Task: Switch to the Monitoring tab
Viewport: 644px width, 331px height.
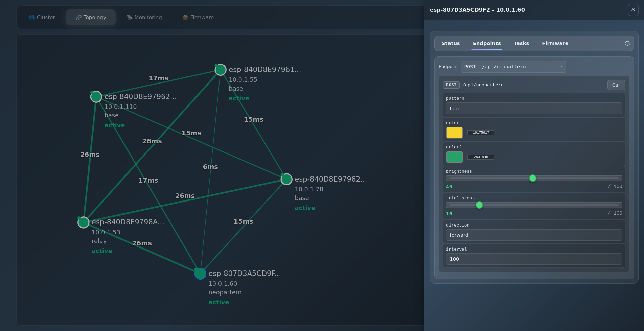Action: [x=144, y=18]
